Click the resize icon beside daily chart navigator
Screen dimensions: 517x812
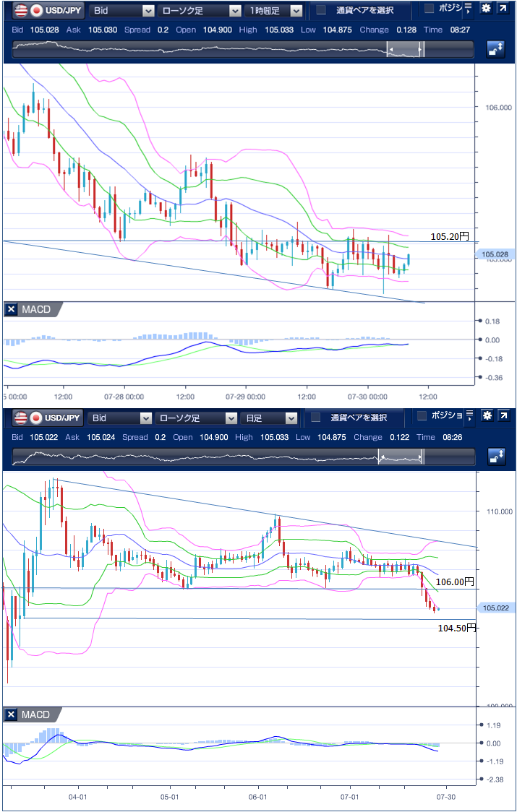[x=495, y=457]
